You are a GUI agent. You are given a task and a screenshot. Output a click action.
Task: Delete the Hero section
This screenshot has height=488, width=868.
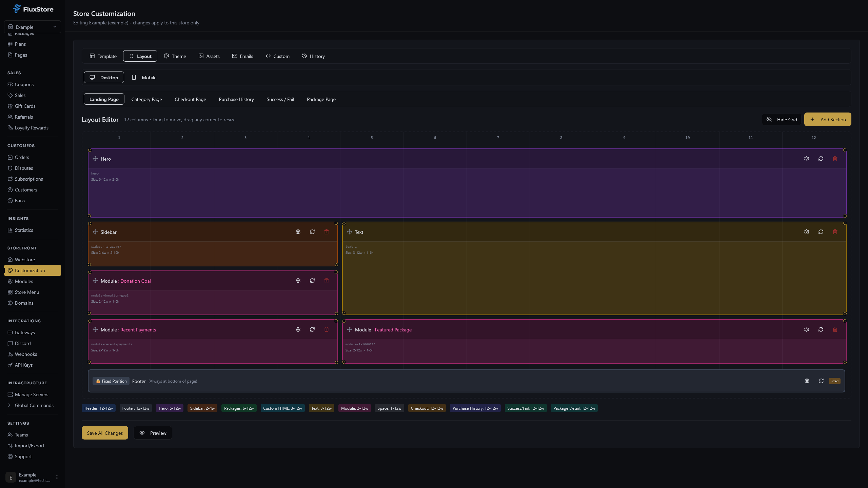[x=835, y=159]
